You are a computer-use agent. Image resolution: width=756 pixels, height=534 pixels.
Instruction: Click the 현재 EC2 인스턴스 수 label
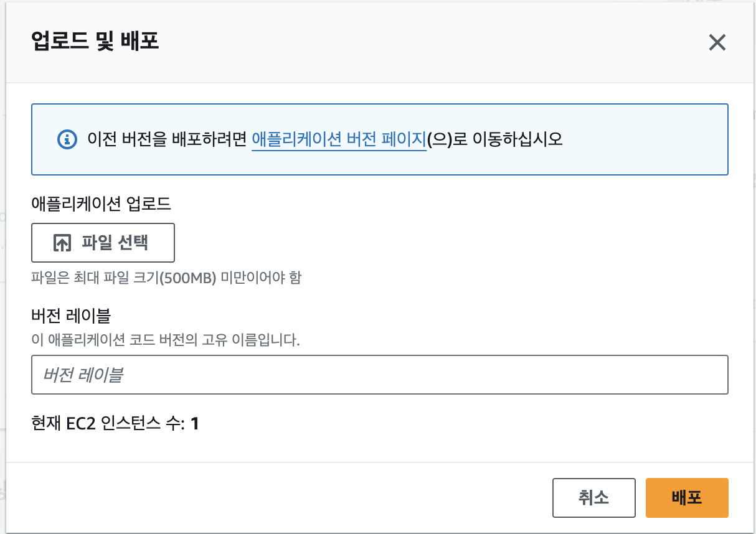108,424
